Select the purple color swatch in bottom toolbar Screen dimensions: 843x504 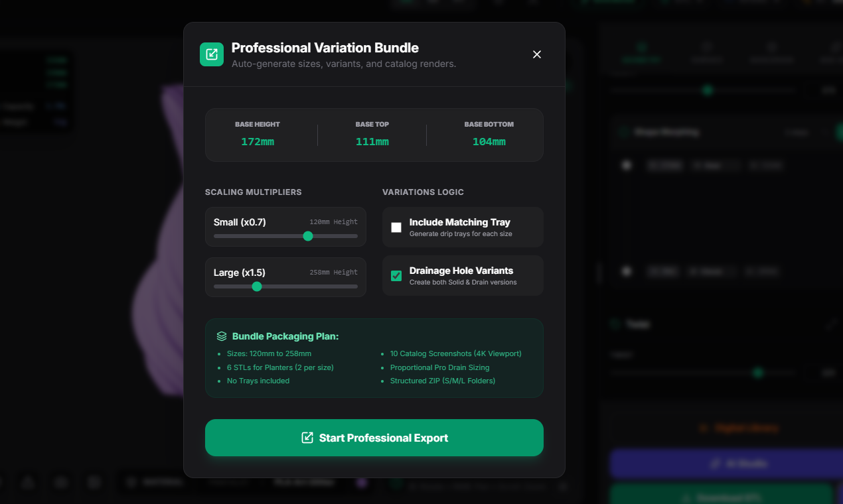362,483
